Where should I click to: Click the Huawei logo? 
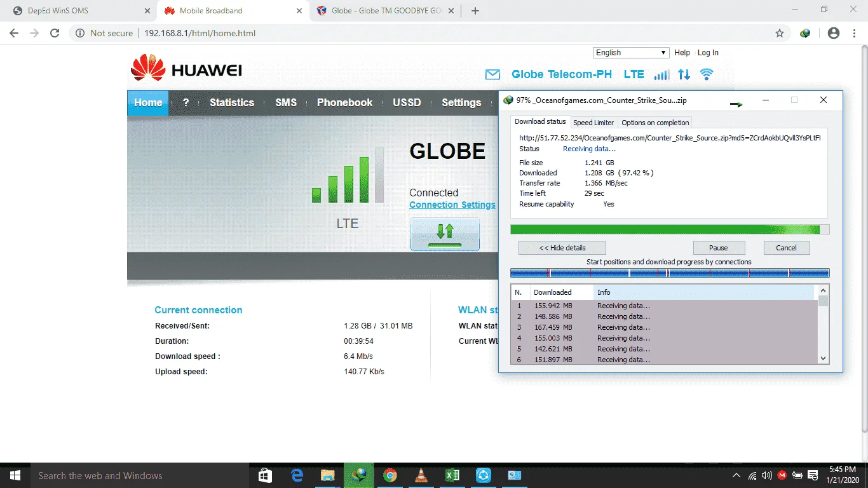point(186,68)
